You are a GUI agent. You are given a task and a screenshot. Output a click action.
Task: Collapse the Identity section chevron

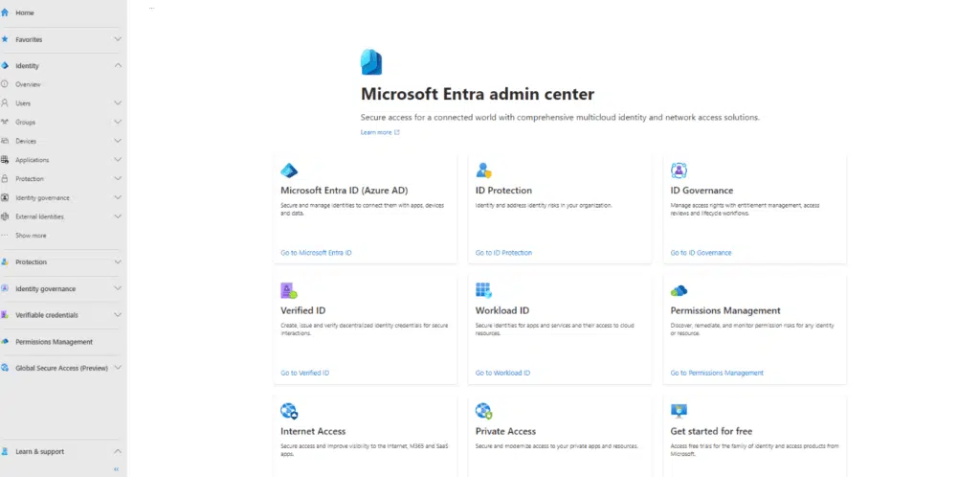point(118,65)
